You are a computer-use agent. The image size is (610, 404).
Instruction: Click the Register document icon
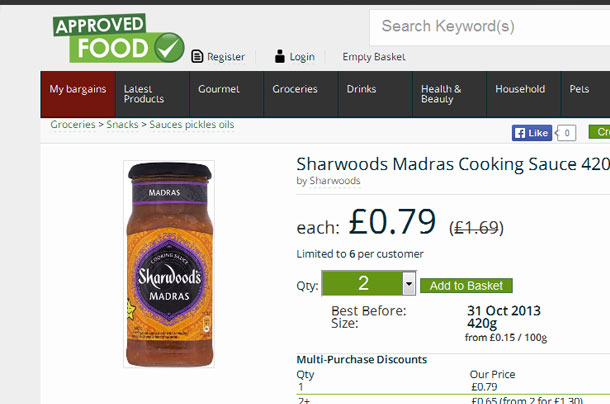(197, 56)
